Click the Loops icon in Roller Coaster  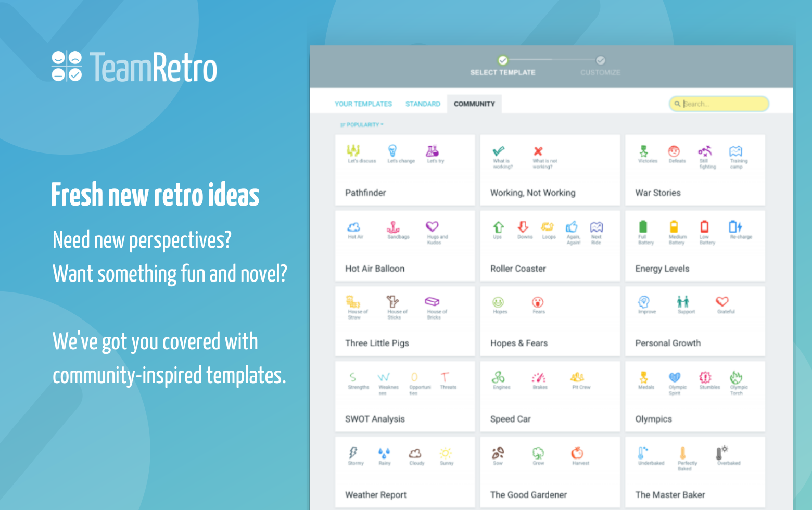(547, 226)
